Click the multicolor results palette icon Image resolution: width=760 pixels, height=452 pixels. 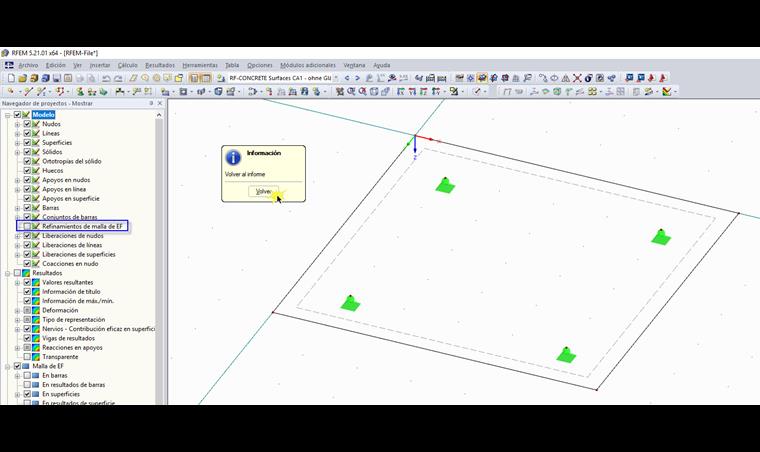point(667,92)
